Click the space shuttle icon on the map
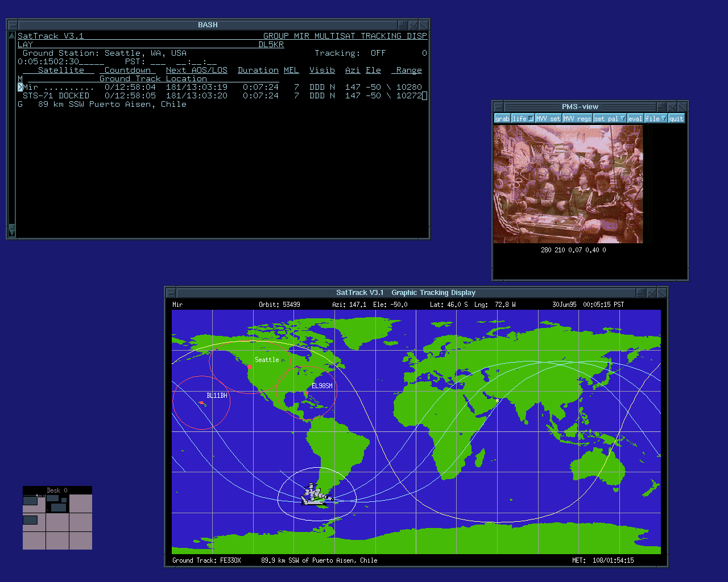Screen dimensions: 728x582 (315, 496)
